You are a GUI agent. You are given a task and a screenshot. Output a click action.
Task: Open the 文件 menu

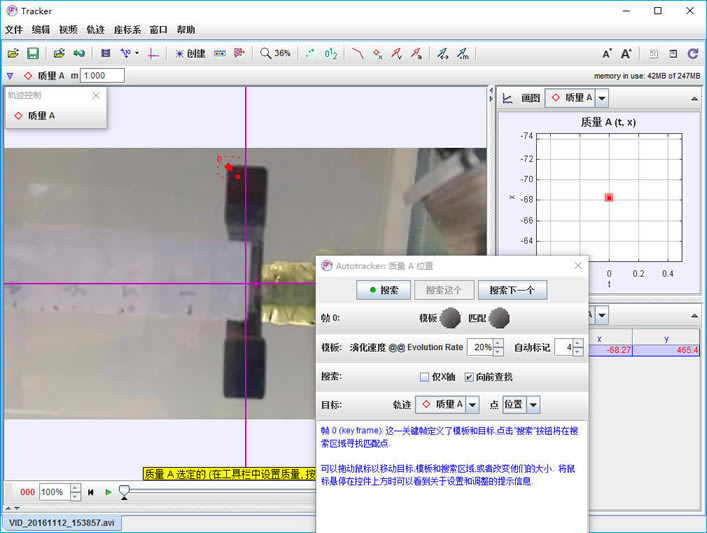13,30
